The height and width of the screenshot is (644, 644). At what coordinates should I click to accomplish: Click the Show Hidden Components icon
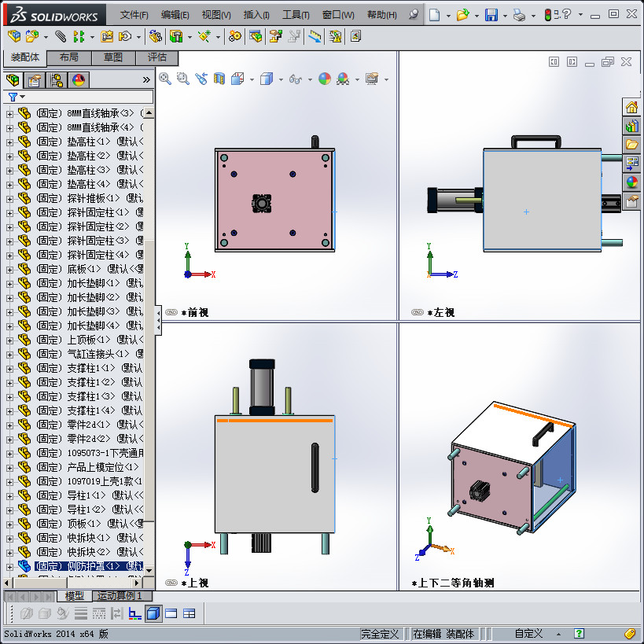155,36
